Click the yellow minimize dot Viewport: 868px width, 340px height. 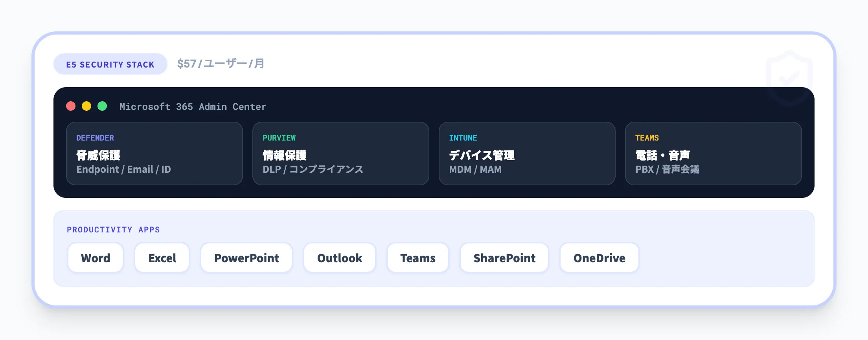pyautogui.click(x=86, y=106)
